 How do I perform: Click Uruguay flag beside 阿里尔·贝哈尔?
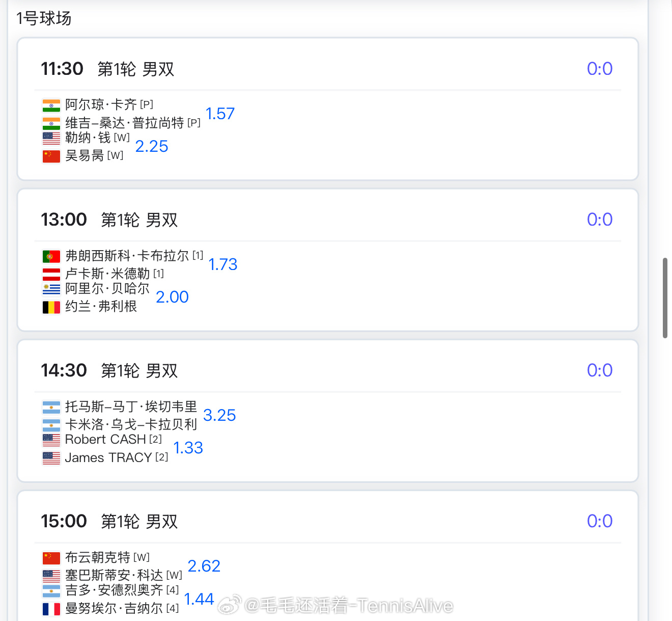[x=51, y=289]
